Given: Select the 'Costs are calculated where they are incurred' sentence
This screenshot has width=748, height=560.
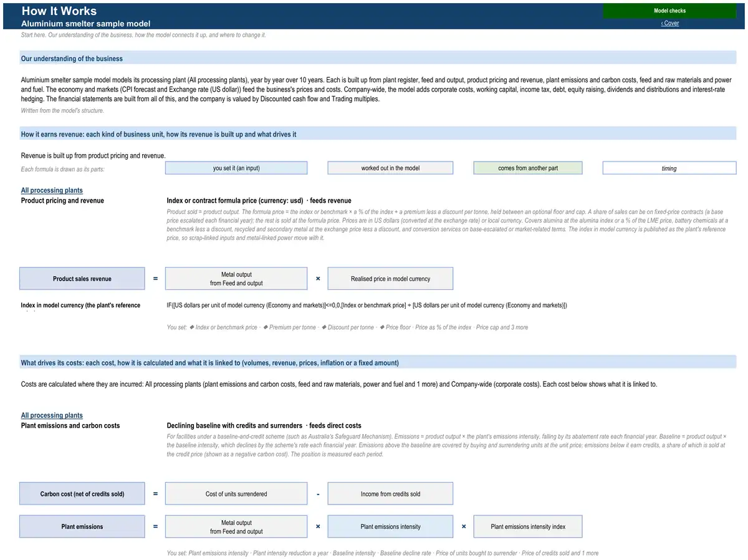Looking at the screenshot, I should tap(339, 384).
